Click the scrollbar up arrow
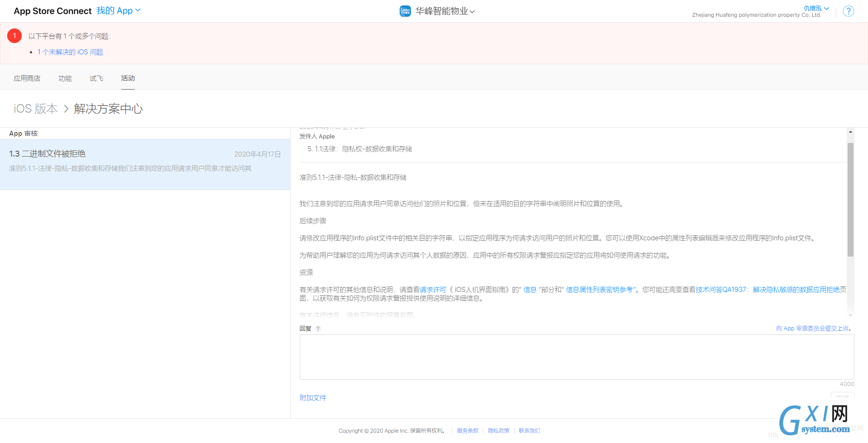 pos(850,132)
